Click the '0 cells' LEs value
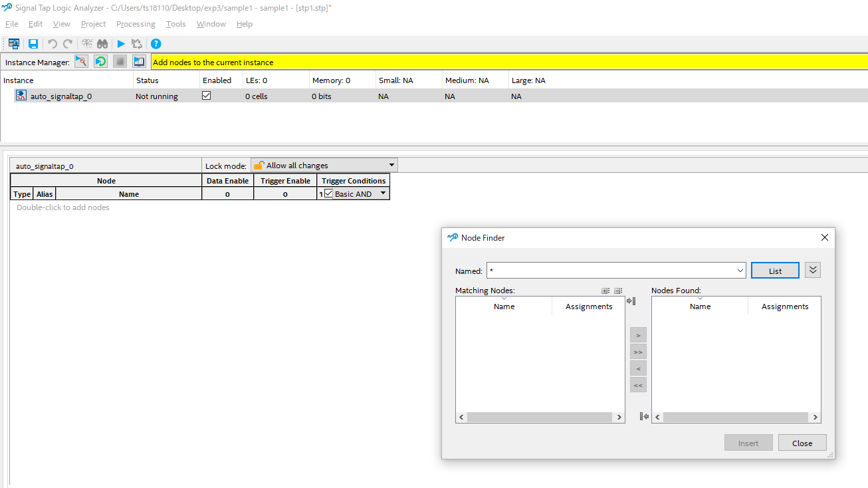The image size is (868, 488). 257,96
